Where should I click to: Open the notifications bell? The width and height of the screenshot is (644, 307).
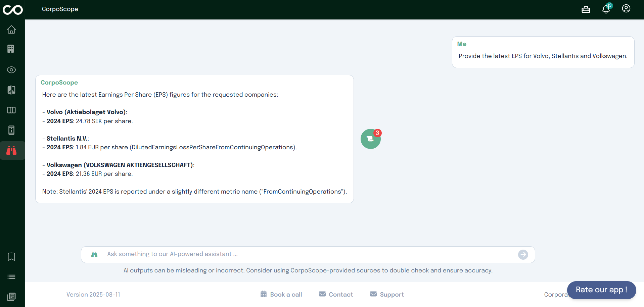pyautogui.click(x=606, y=9)
